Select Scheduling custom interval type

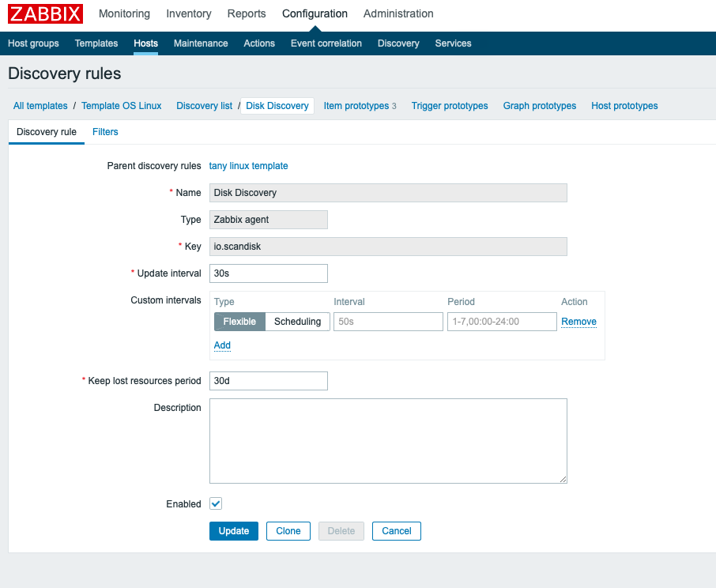(x=297, y=322)
